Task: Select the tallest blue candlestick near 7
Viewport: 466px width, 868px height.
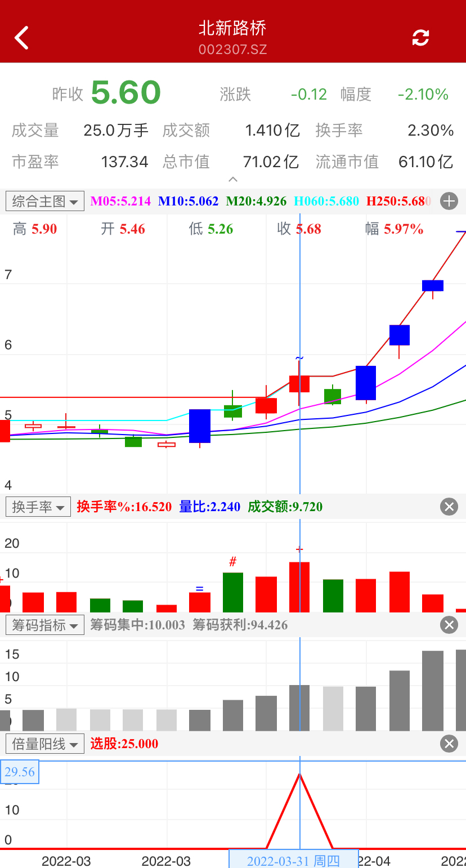Action: coord(433,285)
